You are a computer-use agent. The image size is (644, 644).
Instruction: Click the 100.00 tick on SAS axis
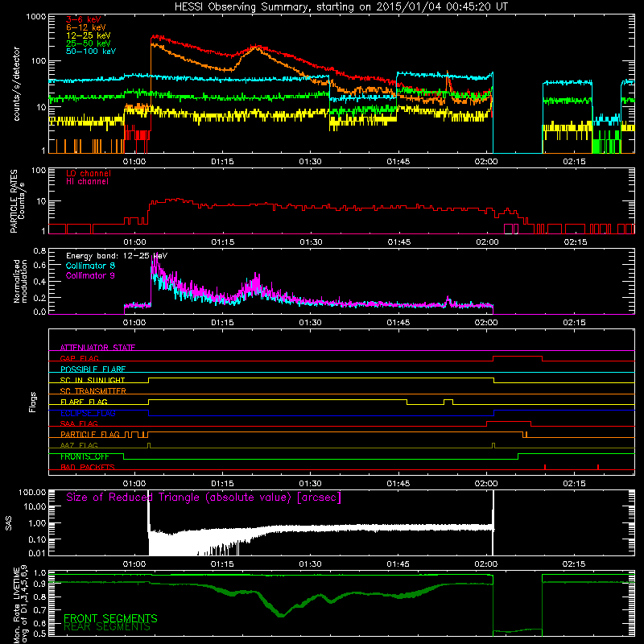tap(32, 492)
